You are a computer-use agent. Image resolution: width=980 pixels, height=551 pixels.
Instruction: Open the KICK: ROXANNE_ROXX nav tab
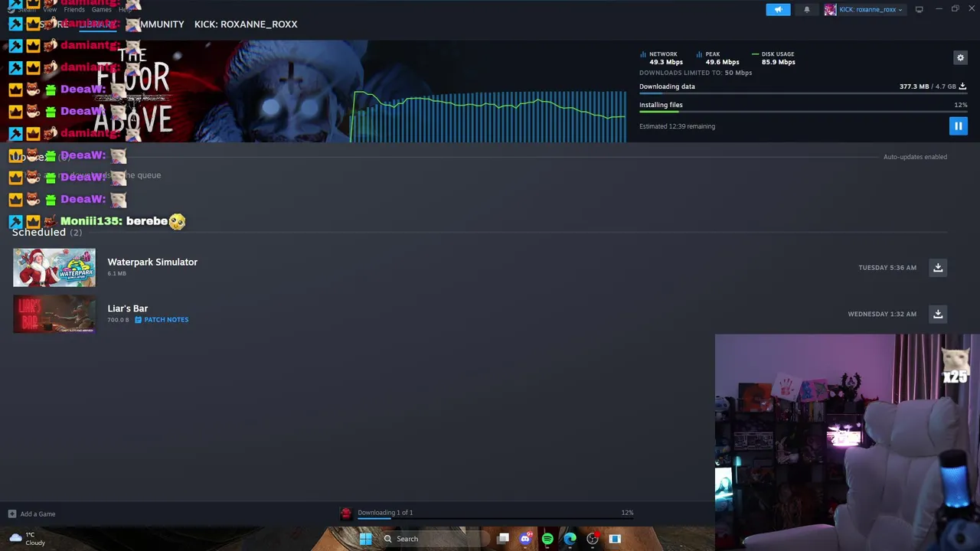tap(246, 24)
